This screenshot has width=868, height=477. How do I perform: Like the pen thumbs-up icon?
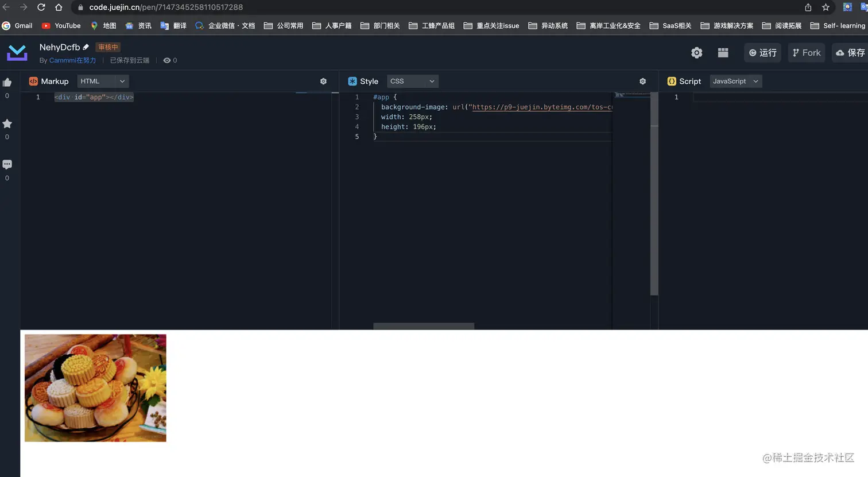tap(7, 83)
